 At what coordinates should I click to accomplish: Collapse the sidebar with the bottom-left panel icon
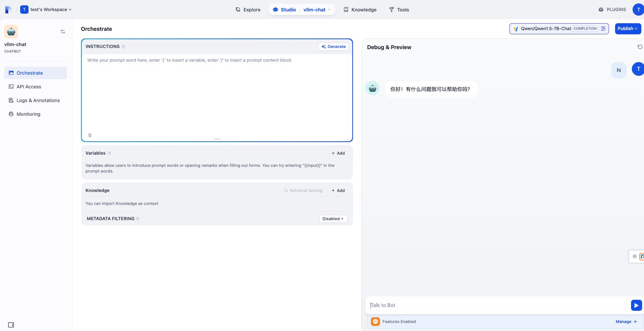pyautogui.click(x=11, y=325)
